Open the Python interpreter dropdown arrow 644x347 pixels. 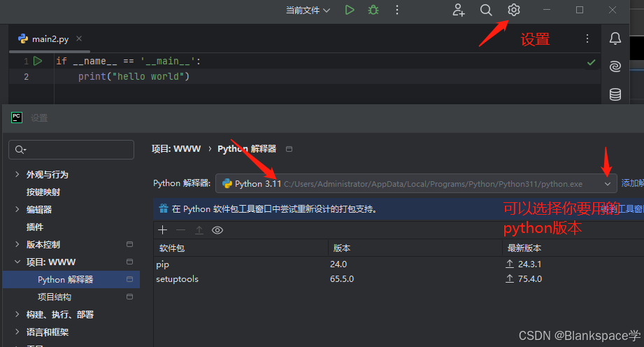[x=608, y=184]
